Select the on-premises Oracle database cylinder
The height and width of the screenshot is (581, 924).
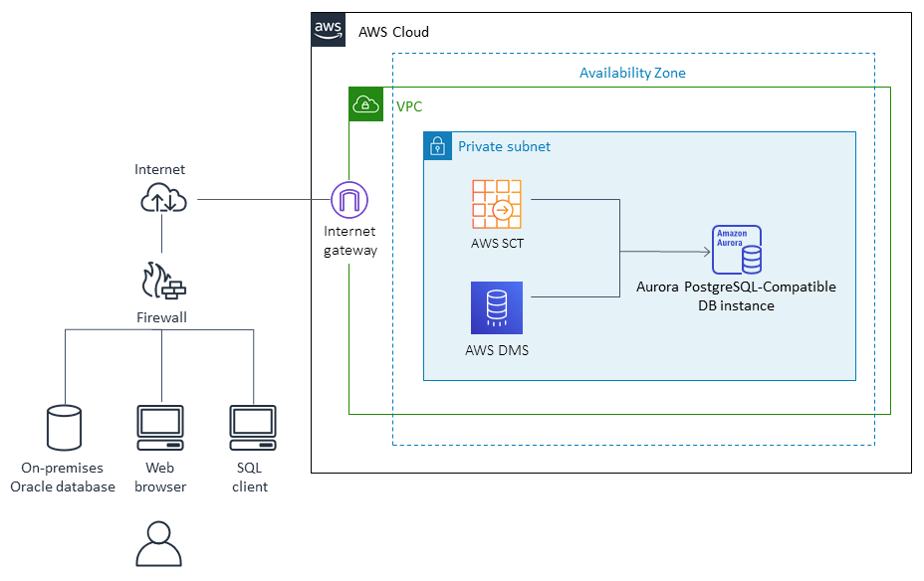63,426
